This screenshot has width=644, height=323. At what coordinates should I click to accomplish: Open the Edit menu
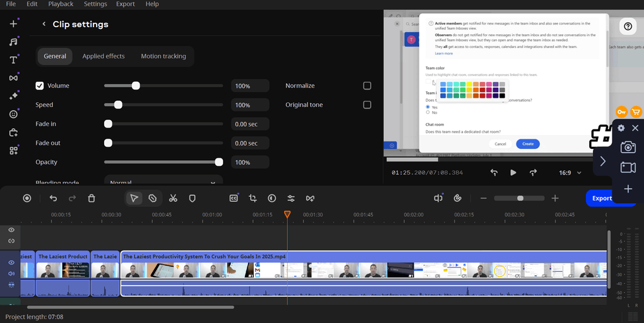point(32,4)
